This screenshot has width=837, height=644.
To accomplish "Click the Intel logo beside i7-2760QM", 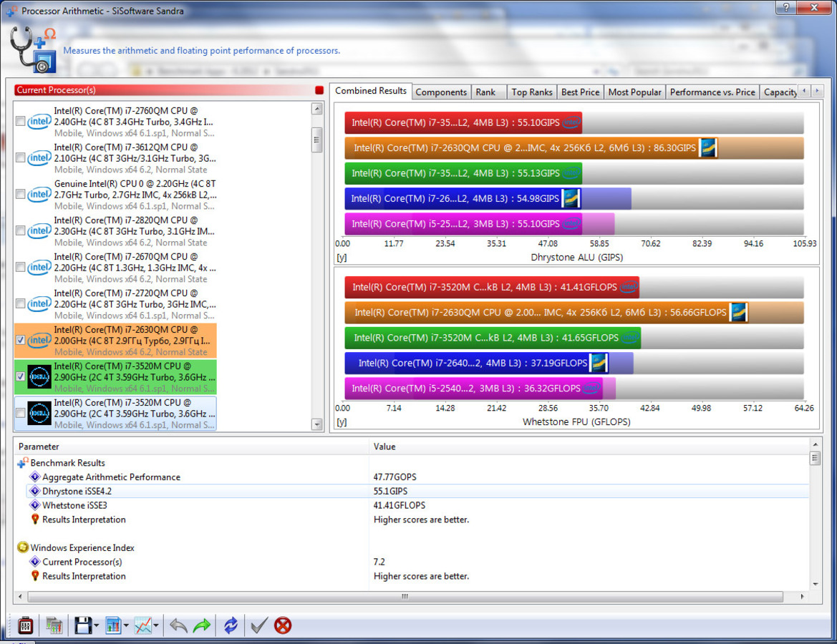I will coord(39,122).
